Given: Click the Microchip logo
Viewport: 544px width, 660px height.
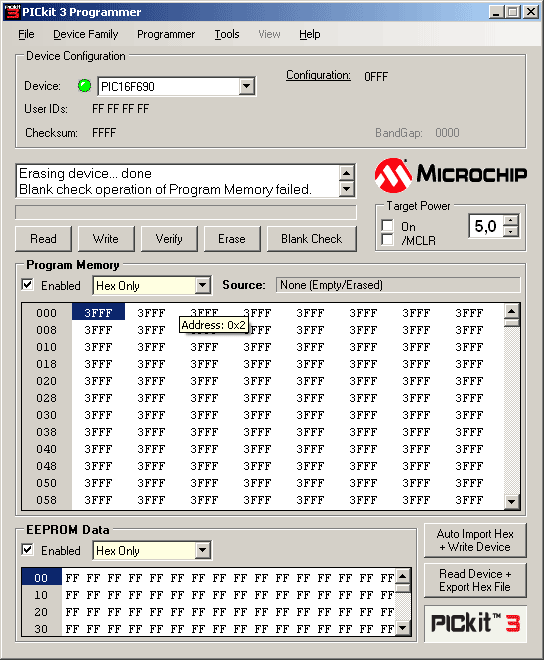Looking at the screenshot, I should (451, 174).
